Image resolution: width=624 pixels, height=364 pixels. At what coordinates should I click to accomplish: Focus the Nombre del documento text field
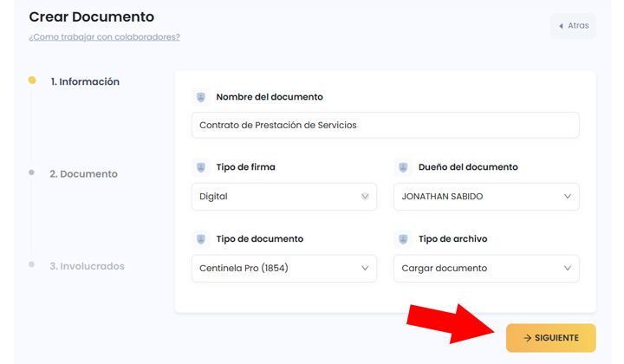tap(385, 125)
